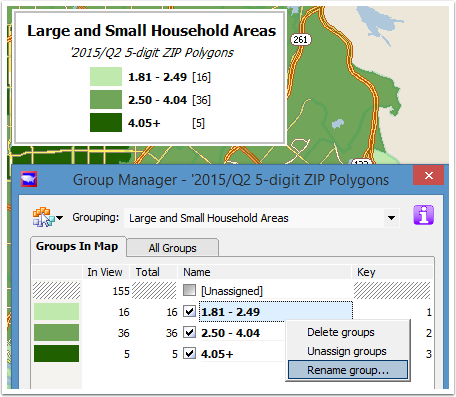
Task: Click the medium green swatch for 2.50 - 4.04 row
Action: (x=56, y=333)
